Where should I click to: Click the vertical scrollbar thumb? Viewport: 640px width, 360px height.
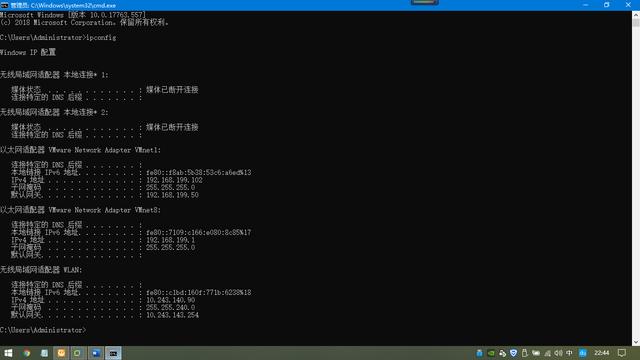[x=636, y=23]
